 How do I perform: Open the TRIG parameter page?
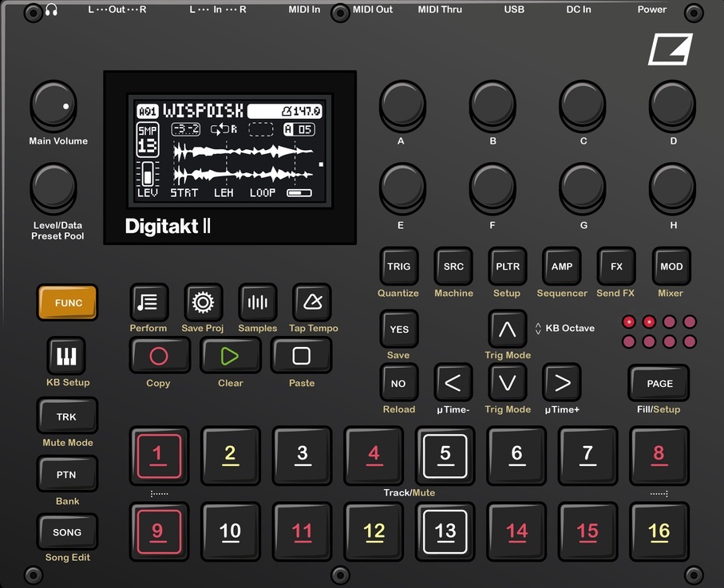[398, 266]
